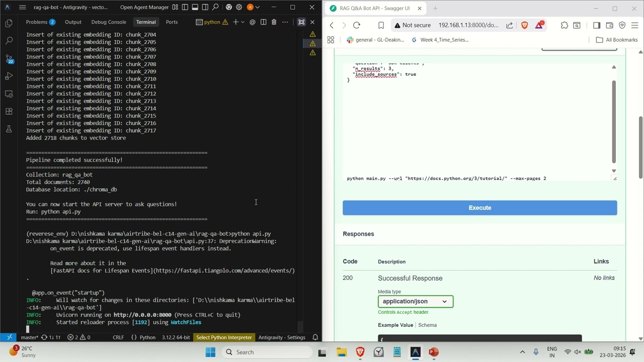Screen dimensions: 644x362
Task: Bookmark this page in the browser
Action: pos(381,25)
